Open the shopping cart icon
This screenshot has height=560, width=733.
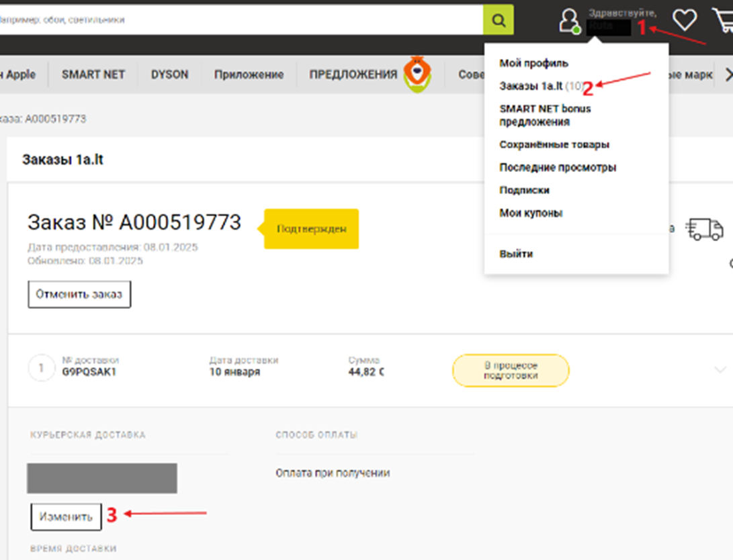pyautogui.click(x=723, y=20)
